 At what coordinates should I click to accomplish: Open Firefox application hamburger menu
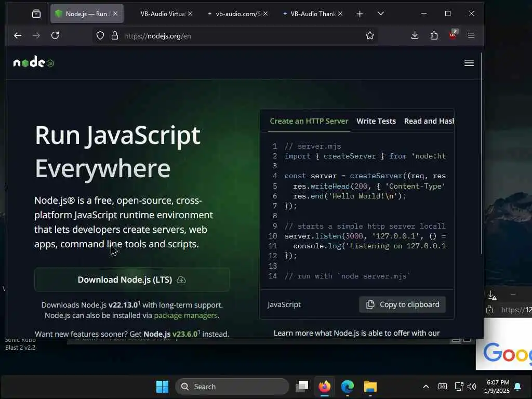(471, 35)
